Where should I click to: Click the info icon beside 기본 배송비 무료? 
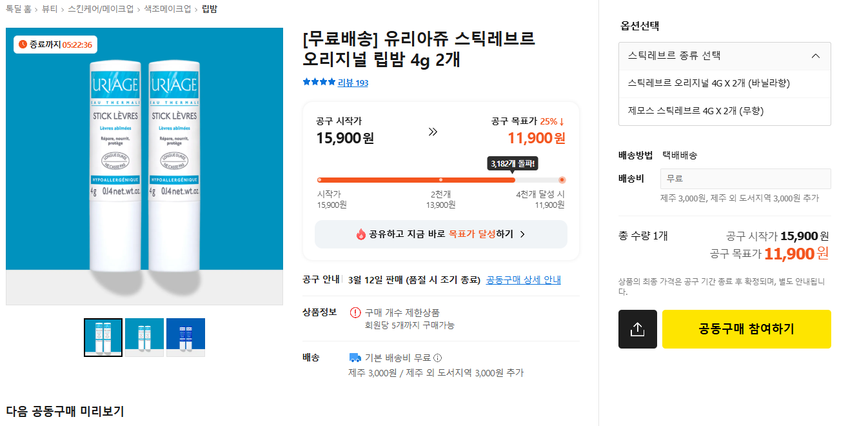click(438, 358)
